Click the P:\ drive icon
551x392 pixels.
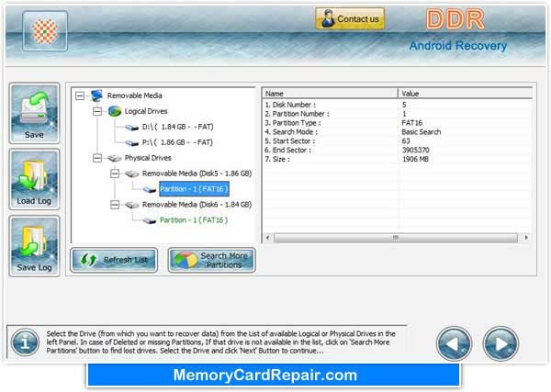pyautogui.click(x=132, y=142)
